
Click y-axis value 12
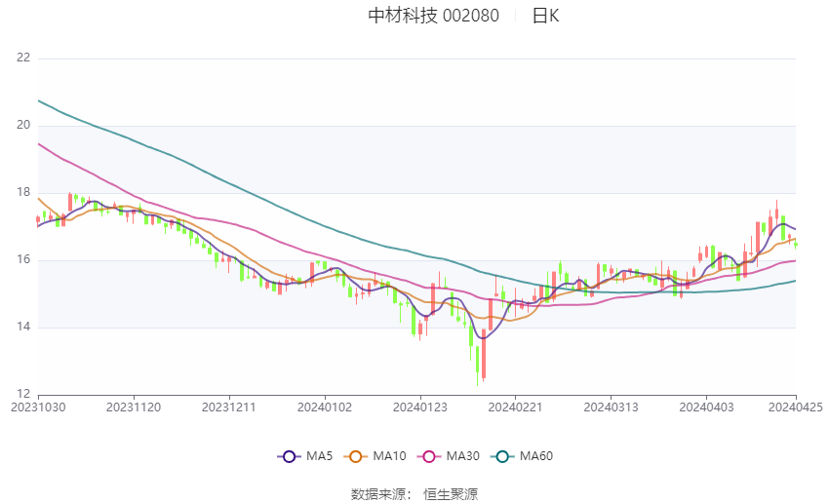23,394
